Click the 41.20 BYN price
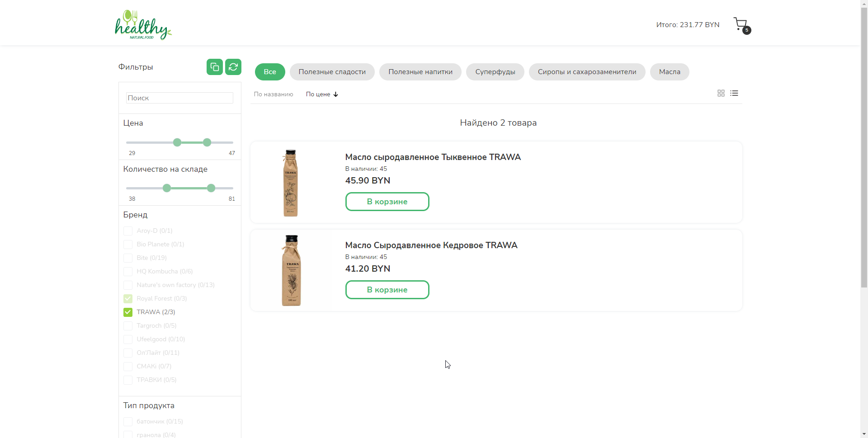 coord(368,269)
